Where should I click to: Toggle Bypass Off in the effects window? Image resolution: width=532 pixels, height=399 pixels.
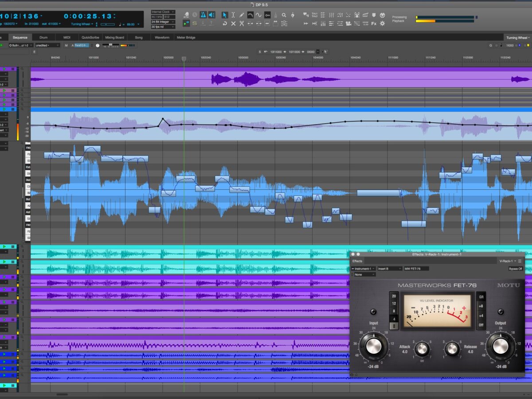515,269
